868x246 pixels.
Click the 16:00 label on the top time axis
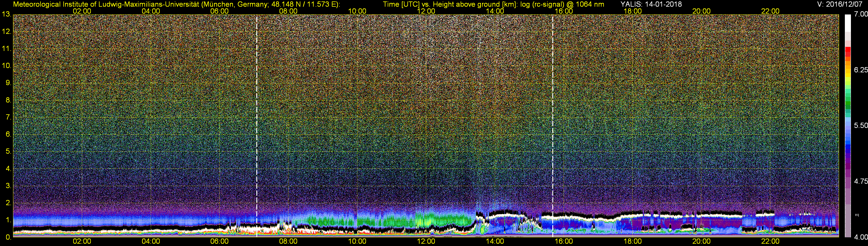pos(564,11)
